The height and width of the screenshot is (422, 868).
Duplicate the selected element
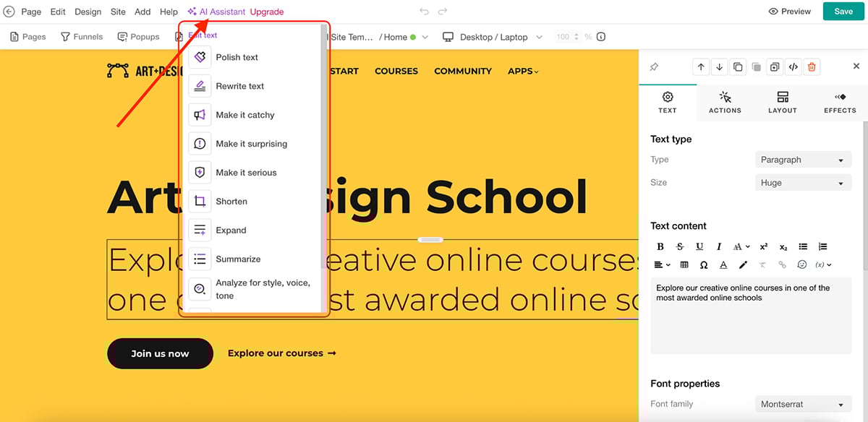pos(738,66)
